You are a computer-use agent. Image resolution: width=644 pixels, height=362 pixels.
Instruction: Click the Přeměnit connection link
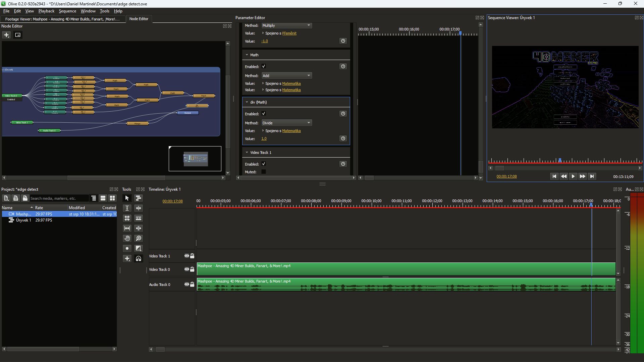(x=289, y=33)
